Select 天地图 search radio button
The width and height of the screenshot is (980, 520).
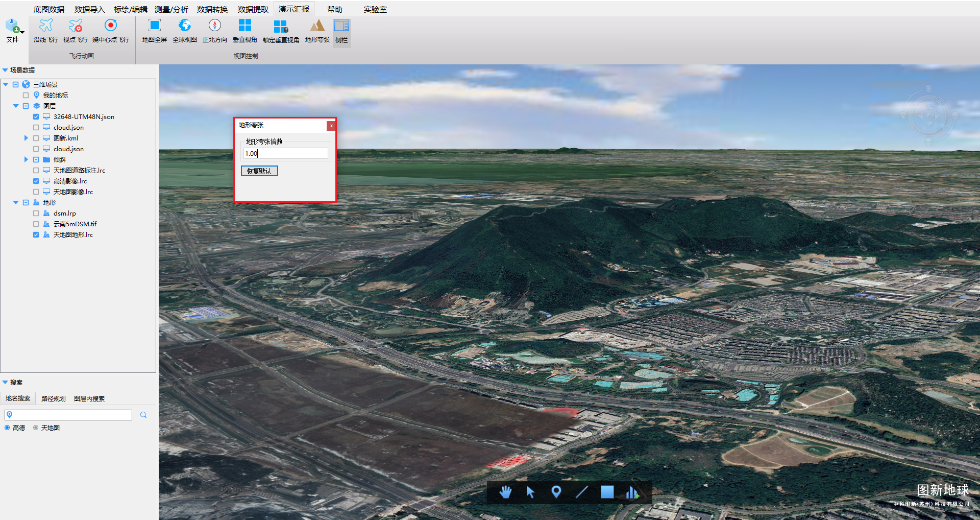(x=36, y=428)
